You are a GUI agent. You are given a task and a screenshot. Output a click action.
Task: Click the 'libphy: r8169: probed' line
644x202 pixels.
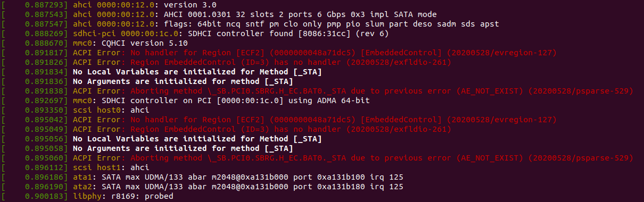123,197
